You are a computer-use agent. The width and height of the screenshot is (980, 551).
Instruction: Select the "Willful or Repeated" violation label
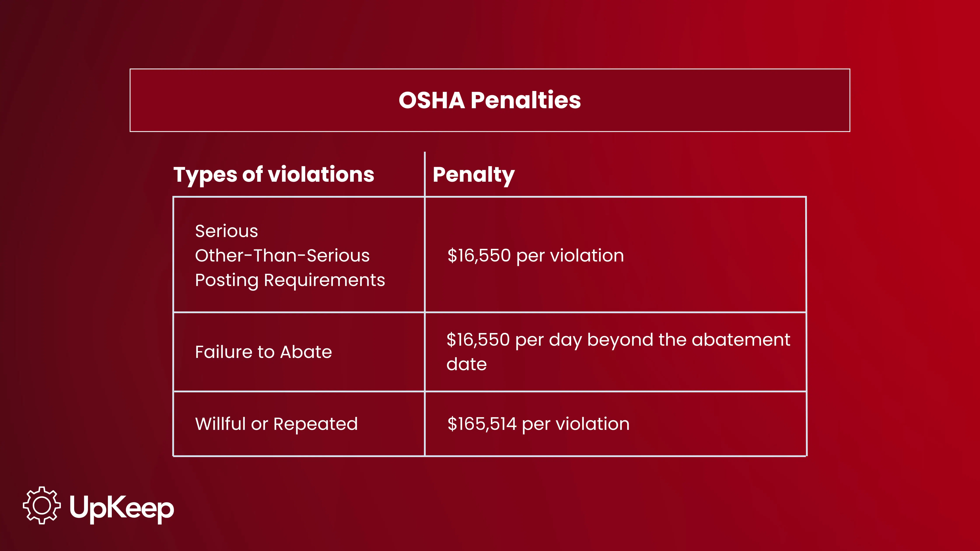pyautogui.click(x=276, y=424)
